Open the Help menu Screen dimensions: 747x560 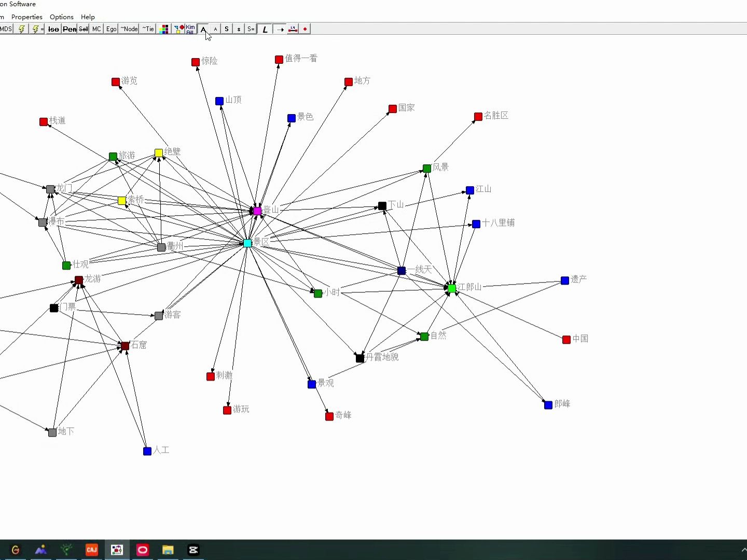(88, 17)
